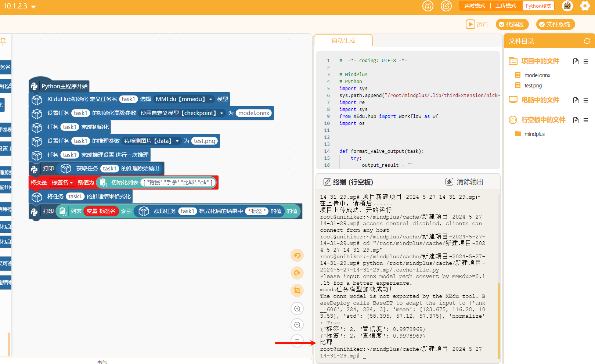The width and height of the screenshot is (595, 364).
Task: Click the list icon in 初始化列表 block
Action: pyautogui.click(x=103, y=183)
